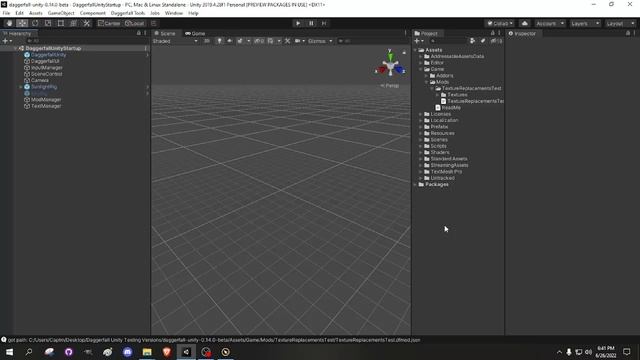Select the Scale tool in the toolbar
The image size is (640, 360).
(48, 23)
